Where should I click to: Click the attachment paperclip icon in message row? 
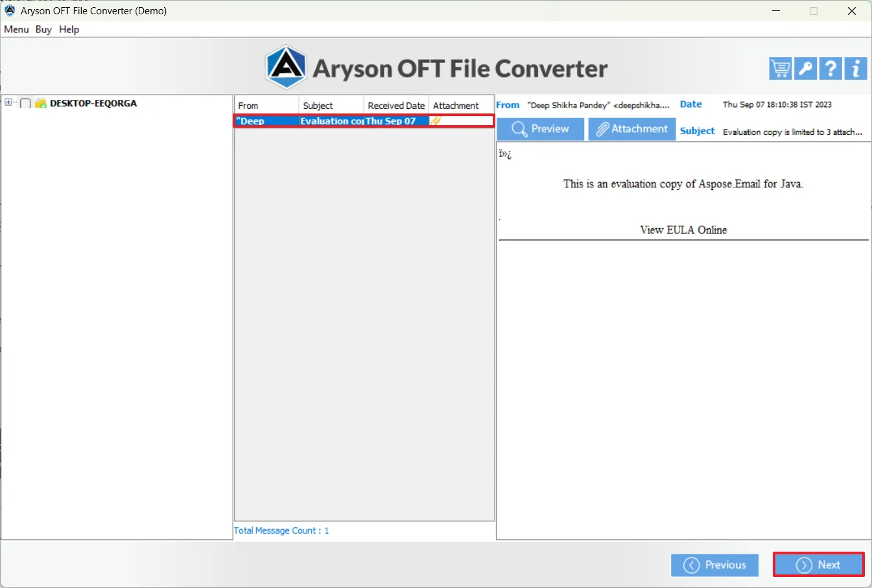coord(436,121)
